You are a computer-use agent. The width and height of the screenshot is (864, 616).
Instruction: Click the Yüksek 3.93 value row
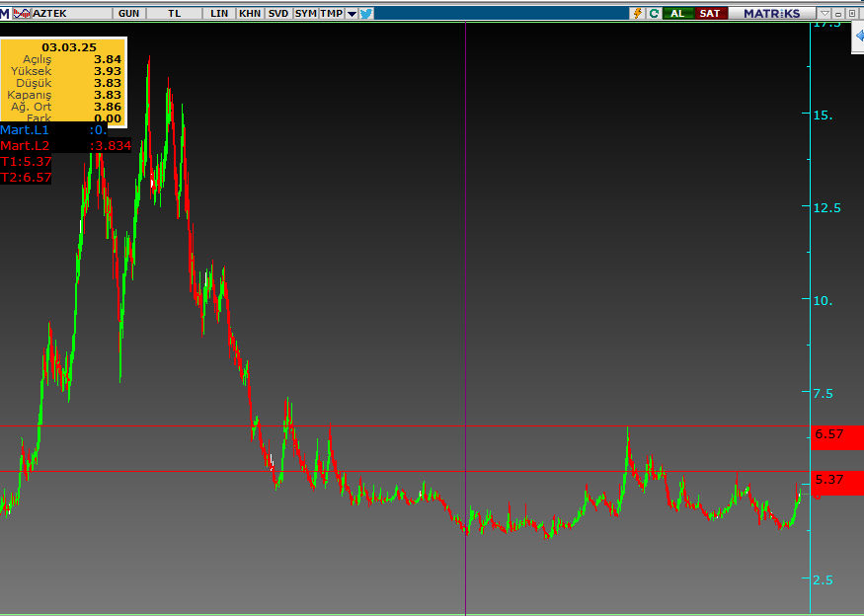tap(64, 72)
